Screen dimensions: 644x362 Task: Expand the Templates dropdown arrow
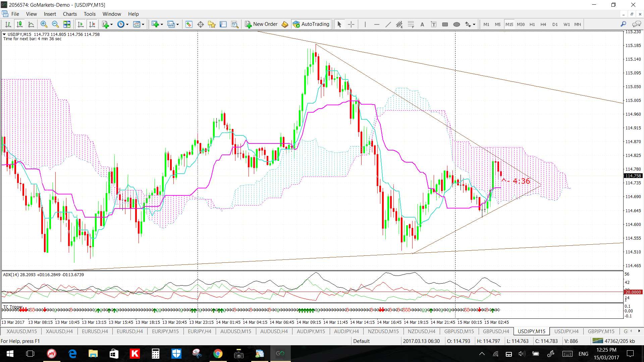coord(143,24)
